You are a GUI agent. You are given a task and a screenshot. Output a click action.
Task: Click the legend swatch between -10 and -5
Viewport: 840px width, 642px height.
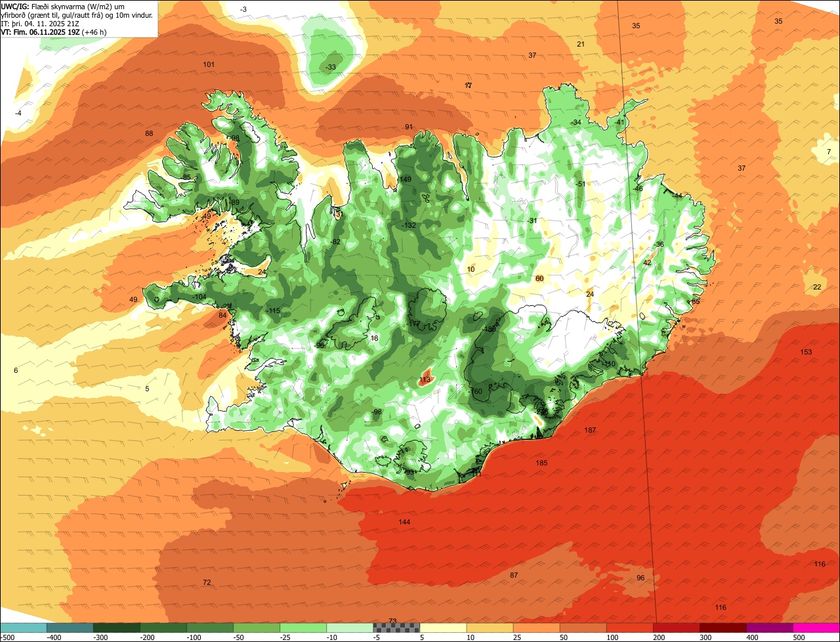coord(350,628)
